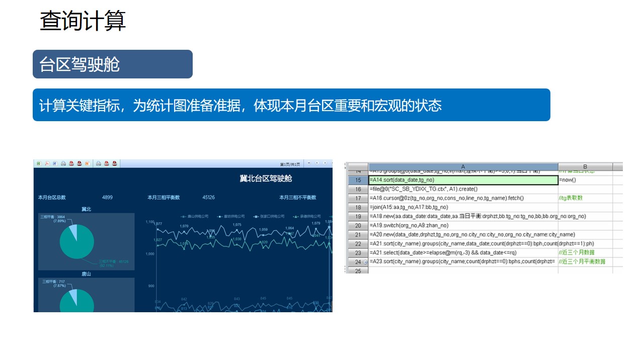This screenshot has height=362, width=644.
Task: Collapse the code block at row 24
Action: [365, 262]
